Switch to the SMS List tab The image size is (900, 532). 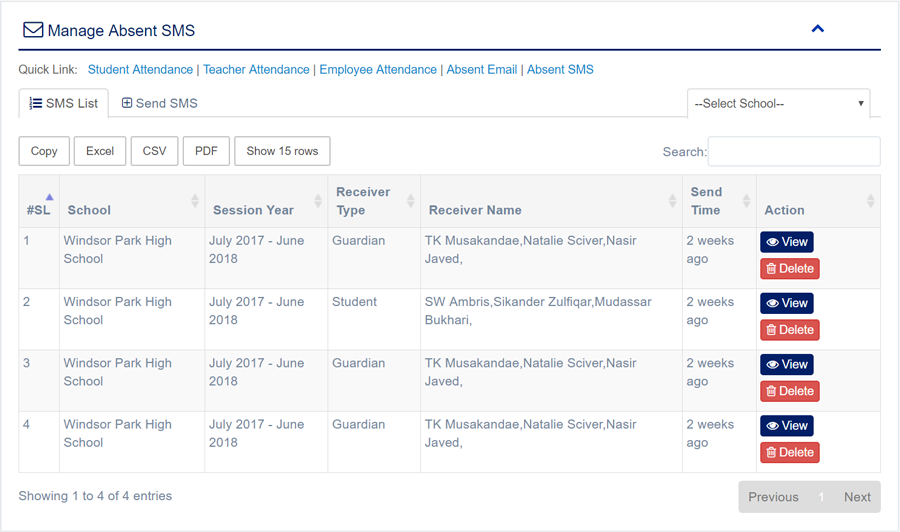coord(64,103)
